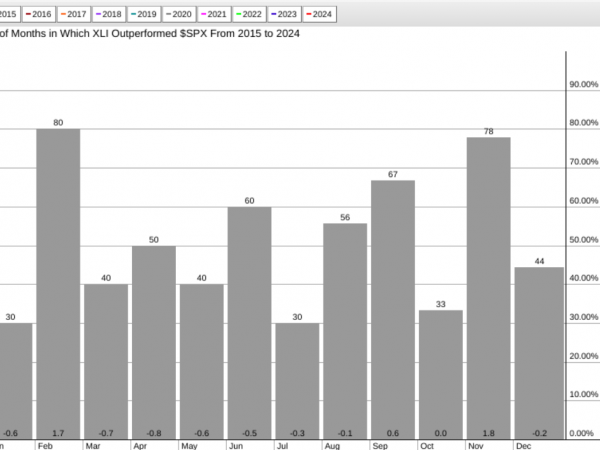Select the Jul bar labeled 30
Image resolution: width=600 pixels, height=450 pixels.
(297, 381)
